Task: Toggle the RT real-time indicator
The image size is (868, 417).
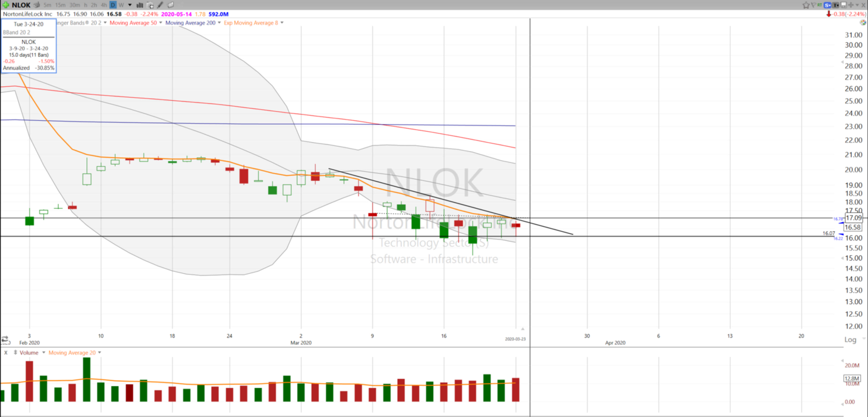Action: [819, 5]
